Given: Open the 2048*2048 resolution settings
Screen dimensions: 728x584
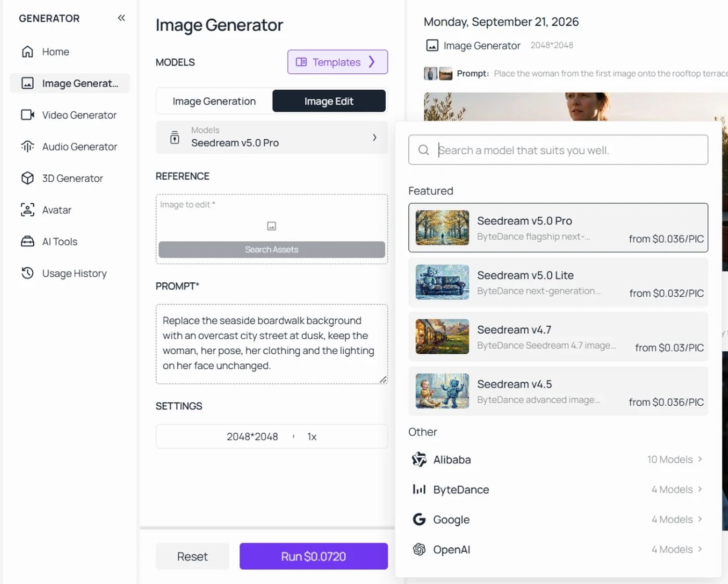Looking at the screenshot, I should [252, 437].
